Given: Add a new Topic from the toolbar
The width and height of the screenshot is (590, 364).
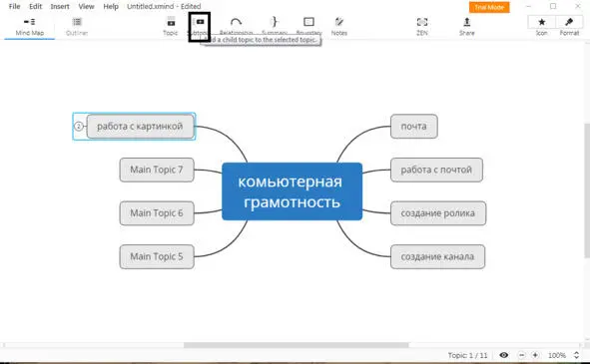Looking at the screenshot, I should pyautogui.click(x=171, y=26).
